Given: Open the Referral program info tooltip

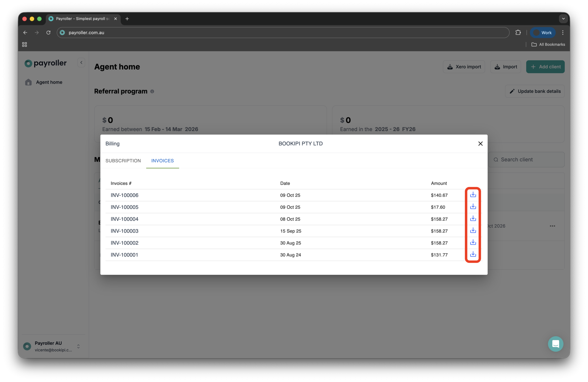Looking at the screenshot, I should [152, 91].
